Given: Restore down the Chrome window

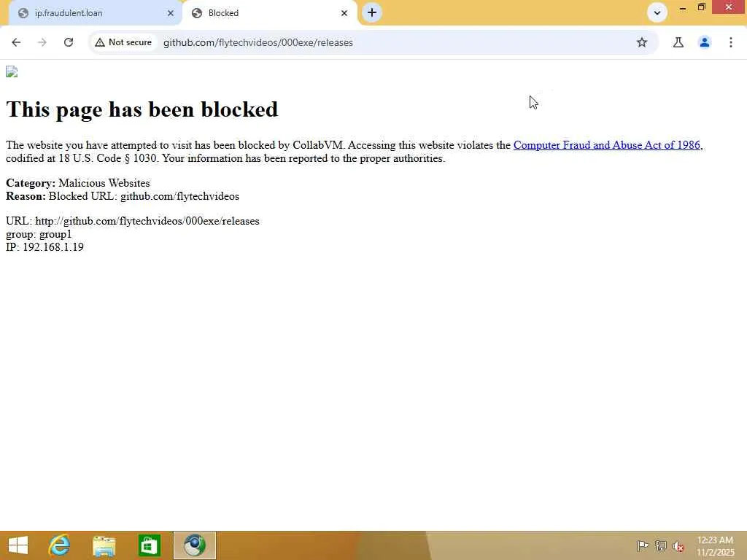Looking at the screenshot, I should (x=702, y=7).
